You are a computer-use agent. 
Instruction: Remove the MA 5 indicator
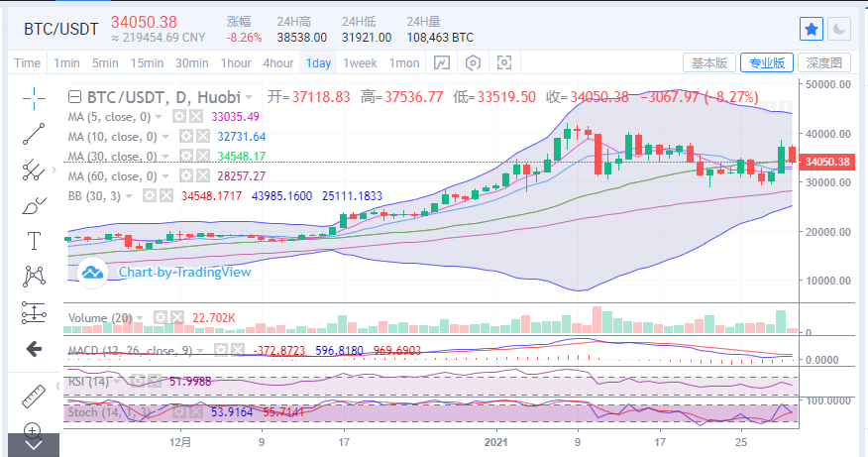(x=196, y=116)
